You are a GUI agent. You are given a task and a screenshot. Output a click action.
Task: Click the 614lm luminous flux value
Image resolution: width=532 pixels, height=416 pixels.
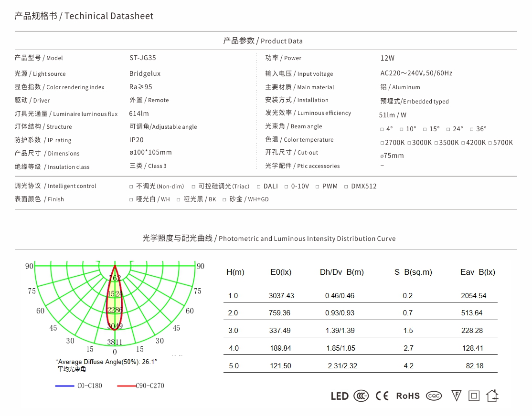pyautogui.click(x=139, y=114)
